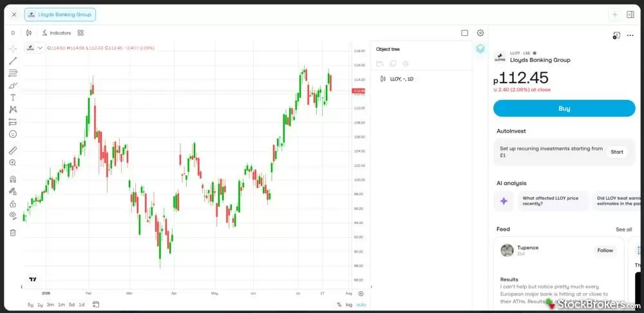Click the Lloyds logo in chart legend
This screenshot has height=313, width=644.
pyautogui.click(x=30, y=48)
